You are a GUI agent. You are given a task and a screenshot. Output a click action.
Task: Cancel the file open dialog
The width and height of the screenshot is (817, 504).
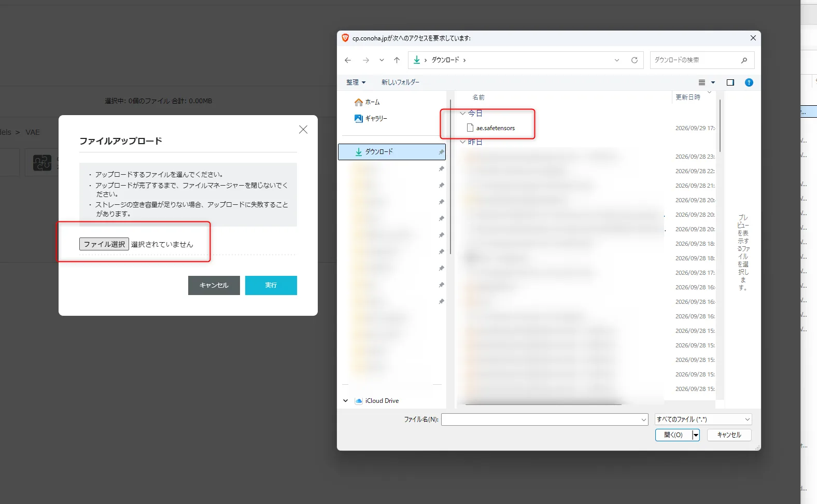click(729, 435)
